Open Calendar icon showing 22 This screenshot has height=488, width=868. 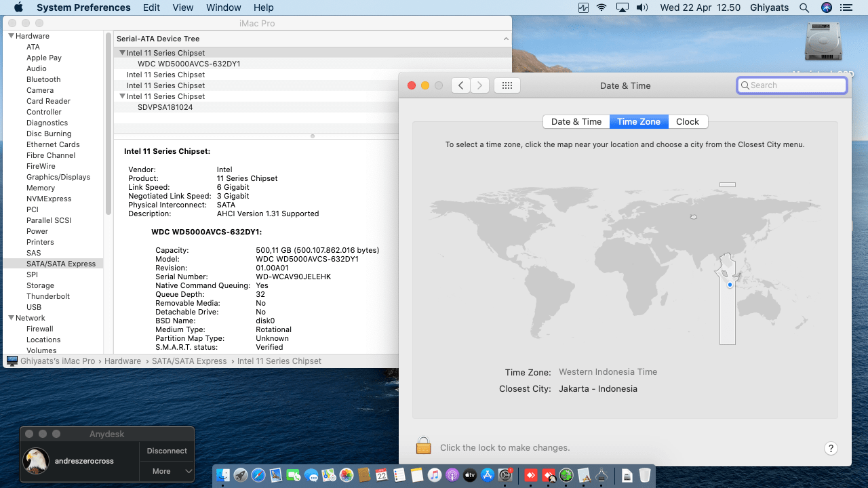(x=382, y=476)
